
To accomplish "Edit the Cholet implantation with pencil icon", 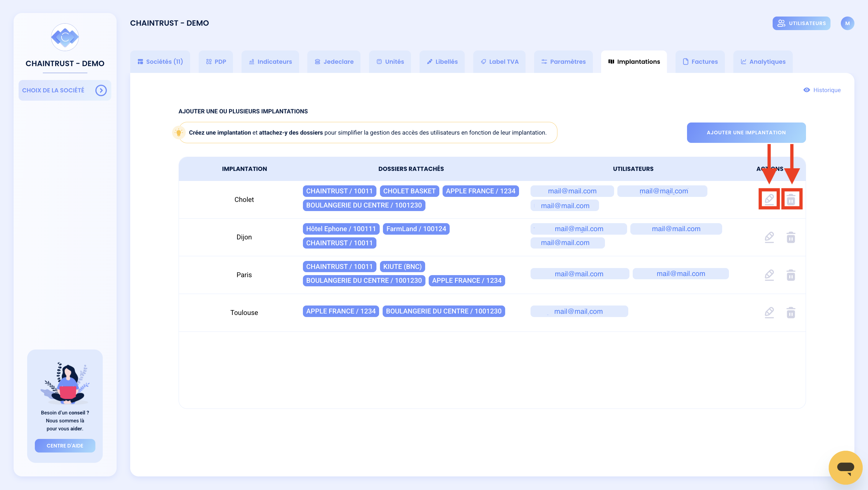I will (x=769, y=199).
